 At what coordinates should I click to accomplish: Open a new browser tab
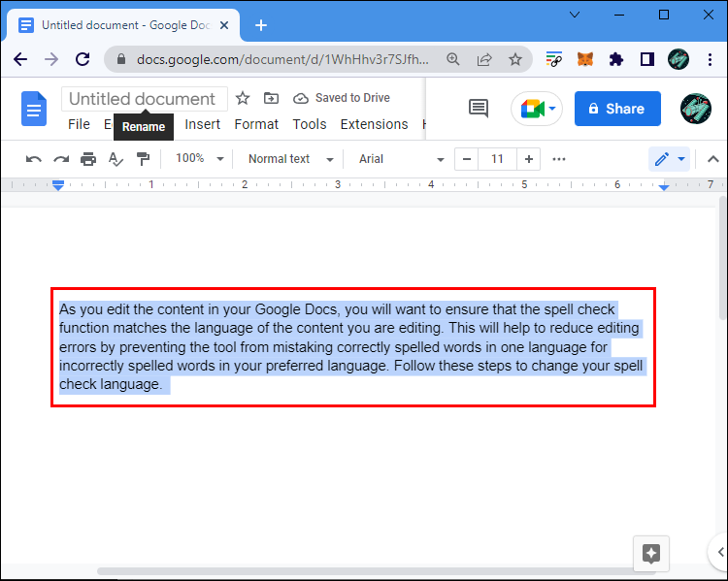261,25
